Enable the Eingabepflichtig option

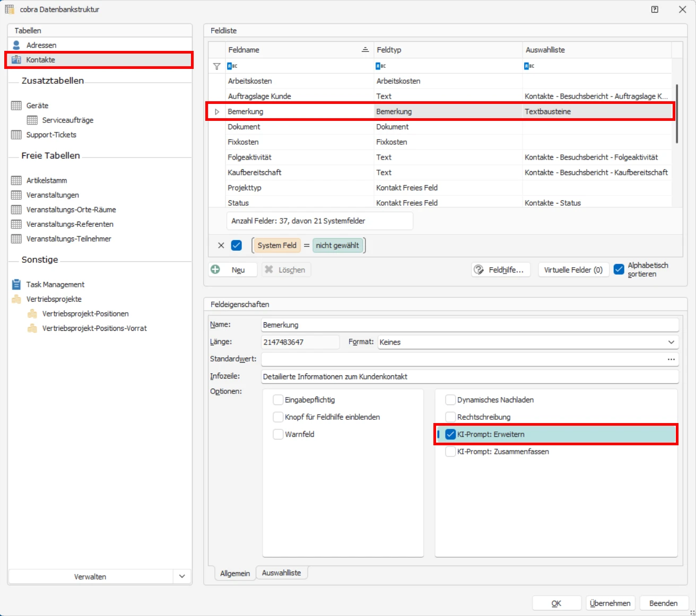[x=278, y=400]
